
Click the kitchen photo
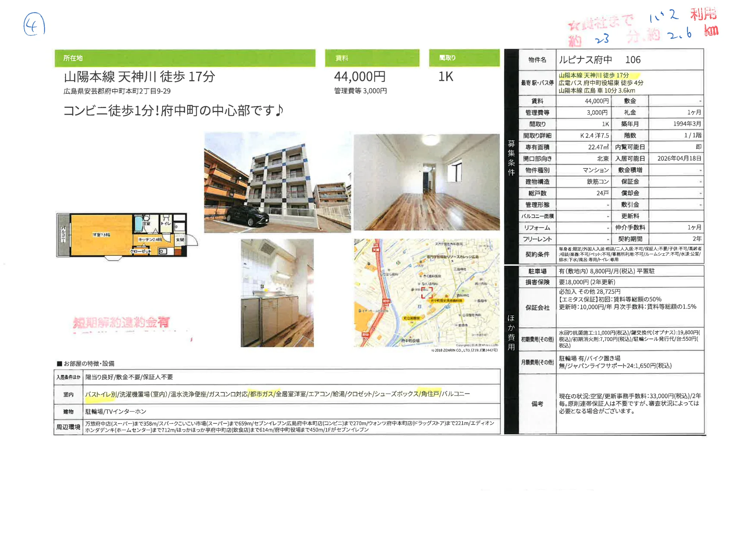coord(277,293)
